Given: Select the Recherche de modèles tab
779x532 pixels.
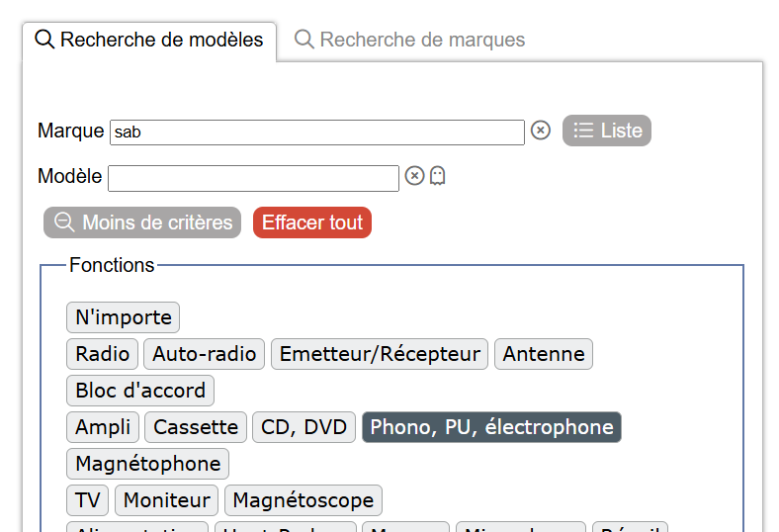Looking at the screenshot, I should pyautogui.click(x=149, y=41).
